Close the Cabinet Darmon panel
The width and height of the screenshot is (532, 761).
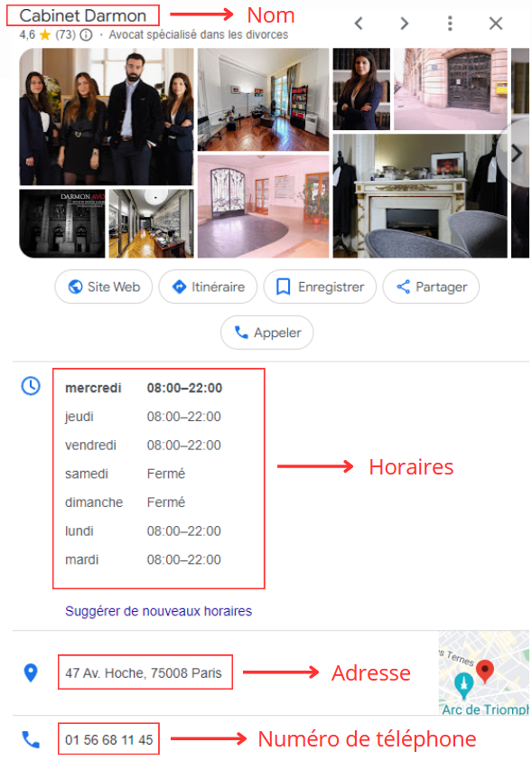(x=496, y=23)
